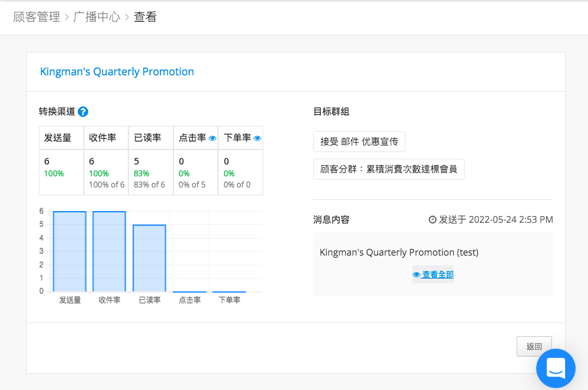The width and height of the screenshot is (588, 390).
Task: Click the eye icon in 查看全部 link
Action: tap(416, 275)
